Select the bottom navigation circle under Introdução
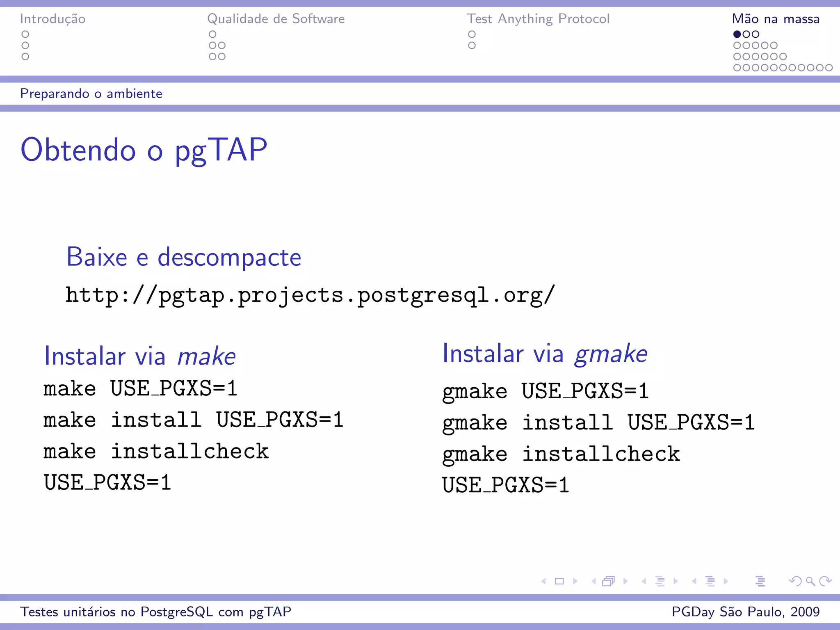The width and height of the screenshot is (840, 630). click(x=25, y=57)
